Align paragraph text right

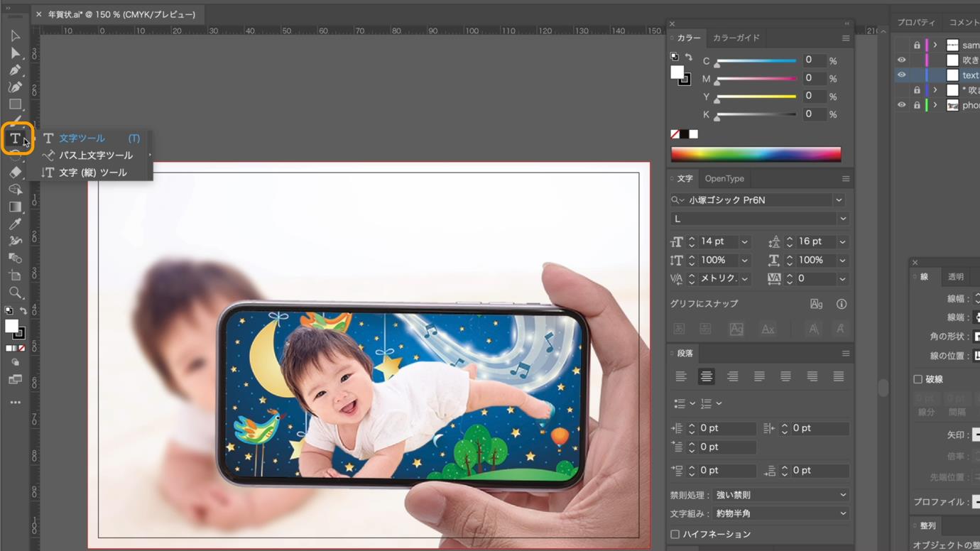click(x=732, y=376)
